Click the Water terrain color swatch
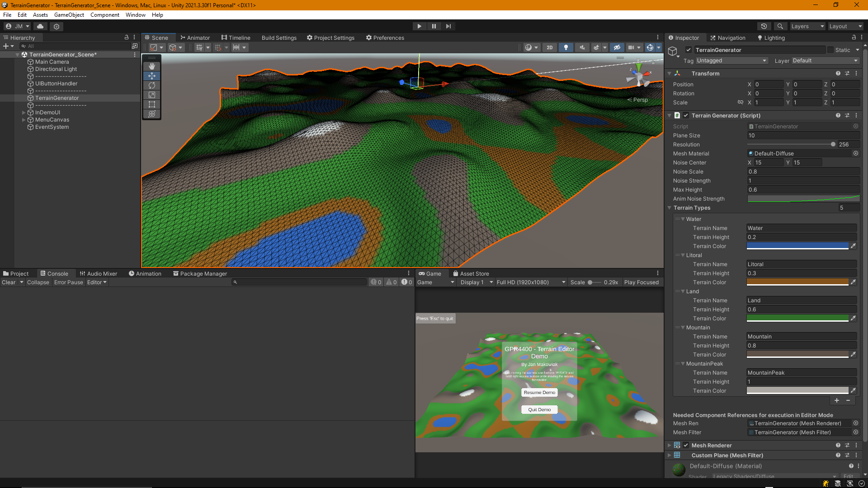This screenshot has height=488, width=868. tap(797, 246)
